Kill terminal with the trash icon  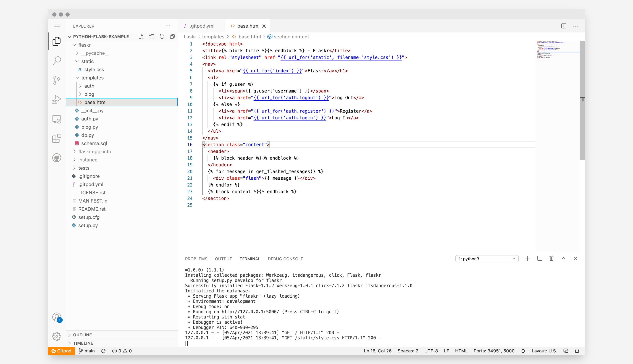coord(551,258)
